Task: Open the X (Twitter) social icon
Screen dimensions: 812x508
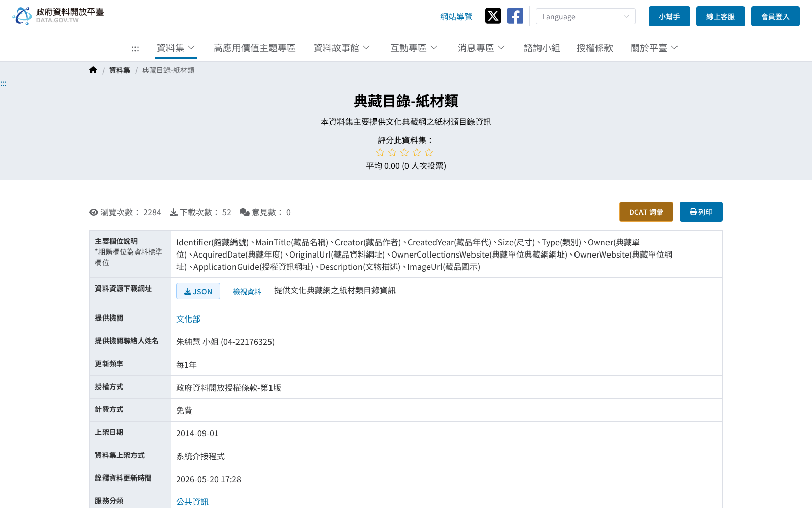Action: pyautogui.click(x=493, y=16)
